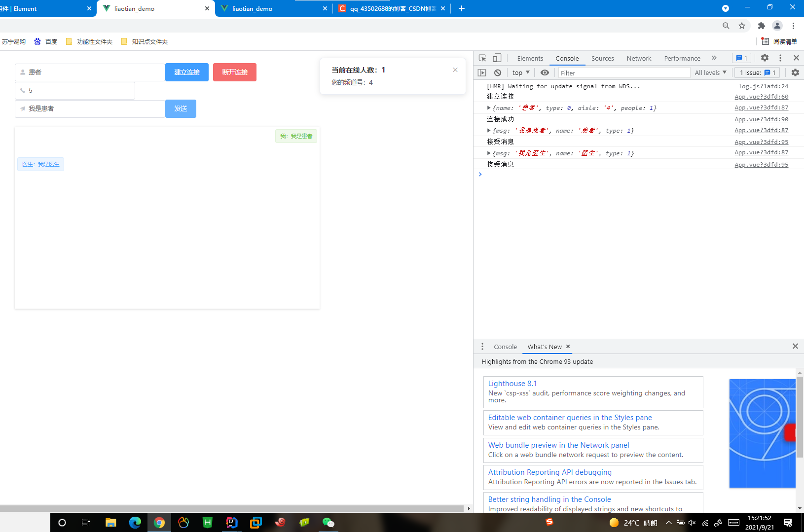804x532 pixels.
Task: Expand the logged object with msg 我是患者
Action: coord(489,131)
